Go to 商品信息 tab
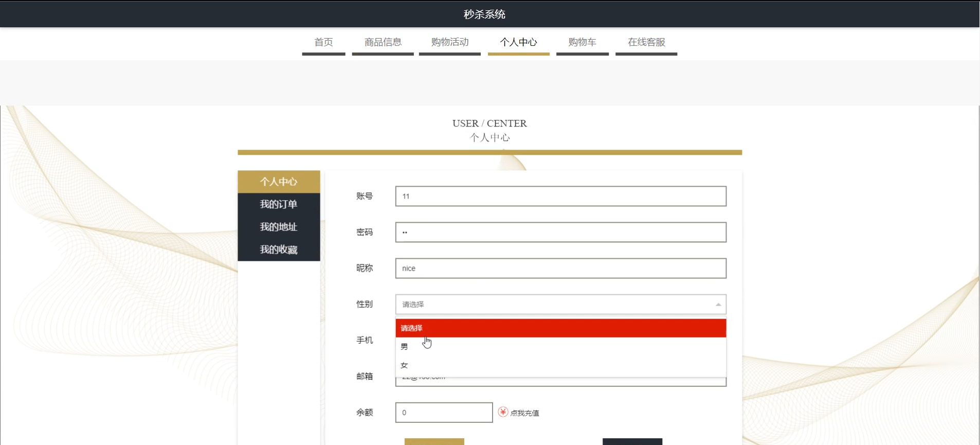 tap(383, 43)
